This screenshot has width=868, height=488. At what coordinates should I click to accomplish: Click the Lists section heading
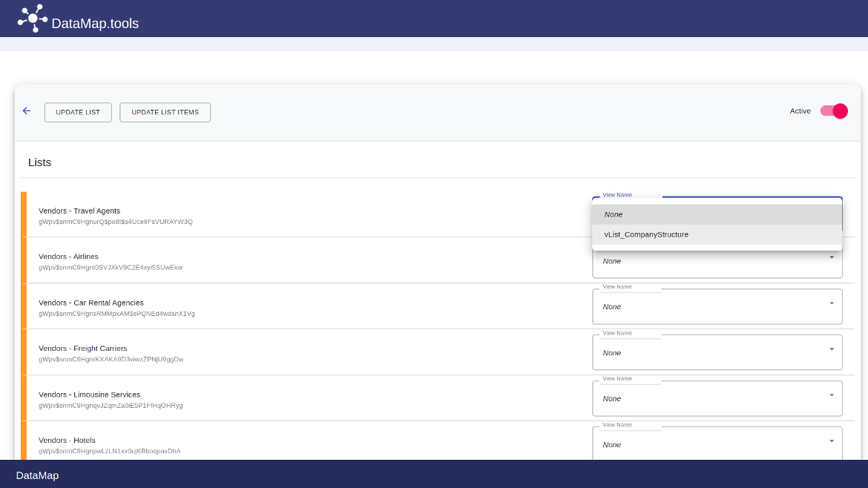click(39, 162)
